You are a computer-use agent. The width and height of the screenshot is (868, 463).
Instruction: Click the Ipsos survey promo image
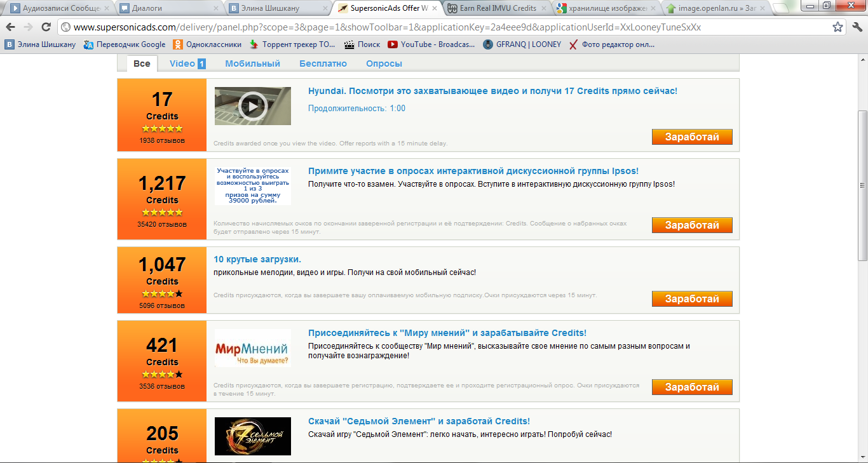coord(253,185)
